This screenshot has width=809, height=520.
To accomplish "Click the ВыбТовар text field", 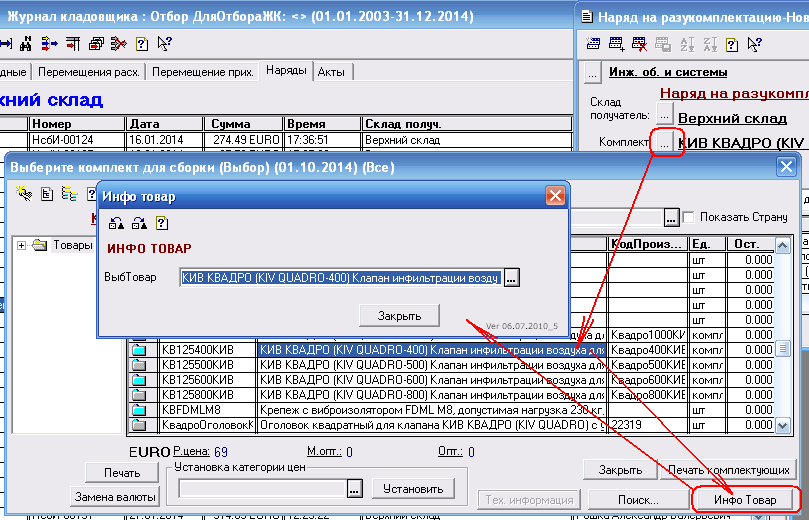I will (x=341, y=278).
